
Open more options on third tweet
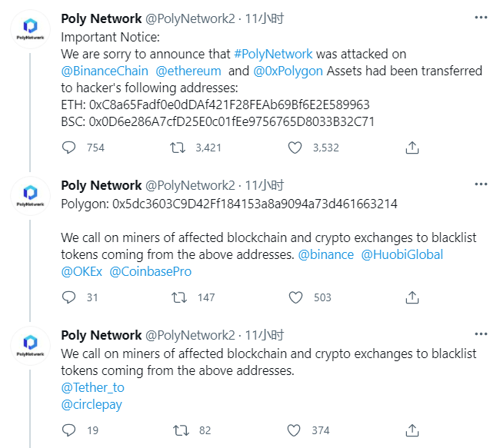[481, 335]
